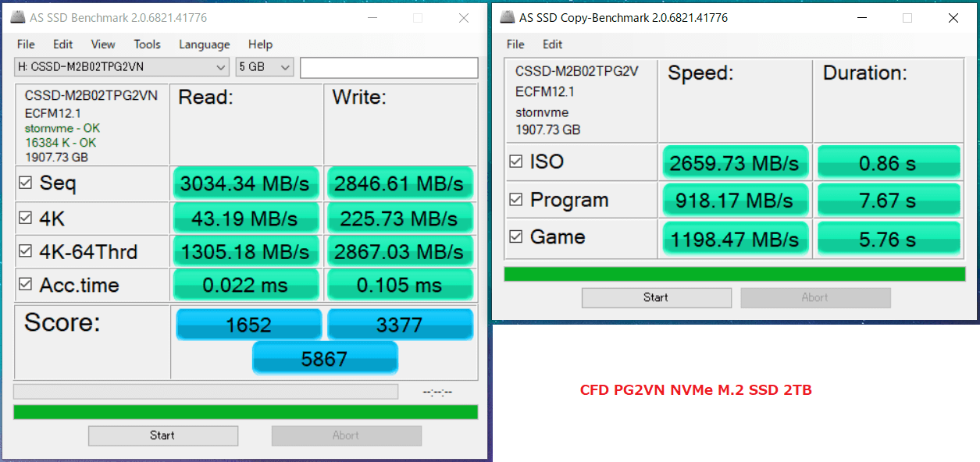Screen dimensions: 980x462
Task: Click the AS SSD Benchmark title bar icon
Action: coord(19,17)
